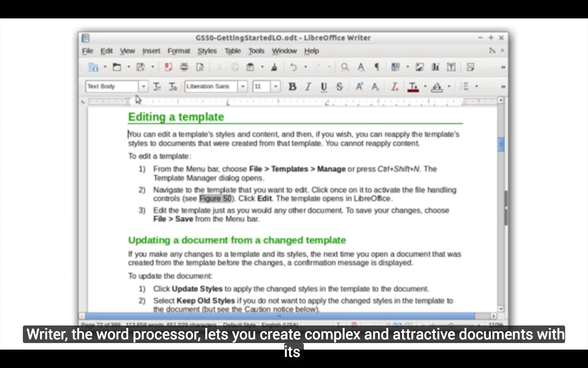Image resolution: width=588 pixels, height=368 pixels.
Task: Click the Open document folder icon
Action: [117, 67]
